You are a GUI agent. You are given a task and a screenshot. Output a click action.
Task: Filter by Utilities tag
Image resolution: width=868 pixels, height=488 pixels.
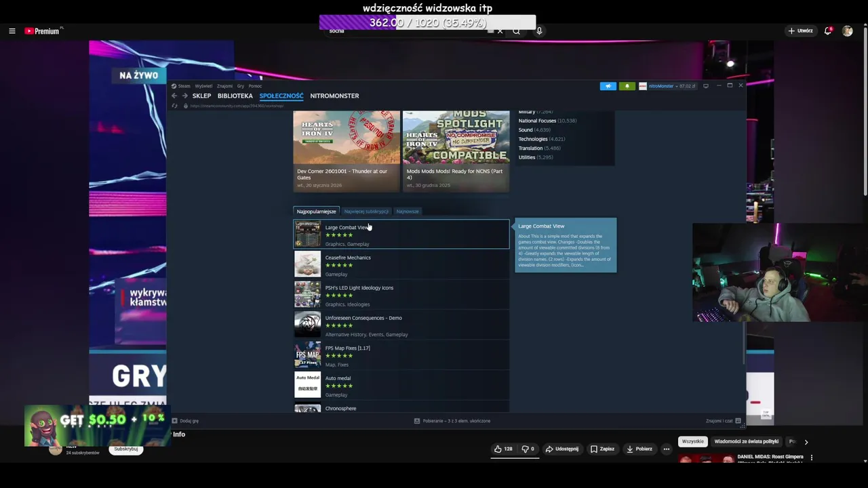click(536, 157)
